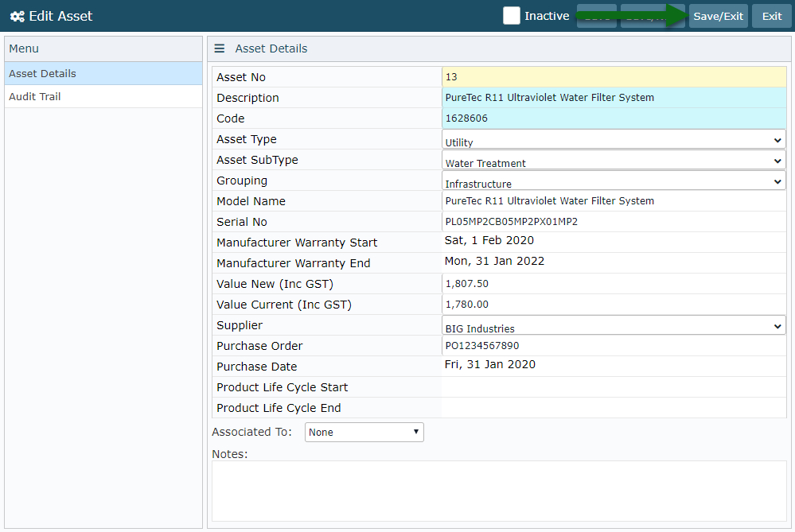The height and width of the screenshot is (532, 795).
Task: Click the Serial No label
Action: 242,222
